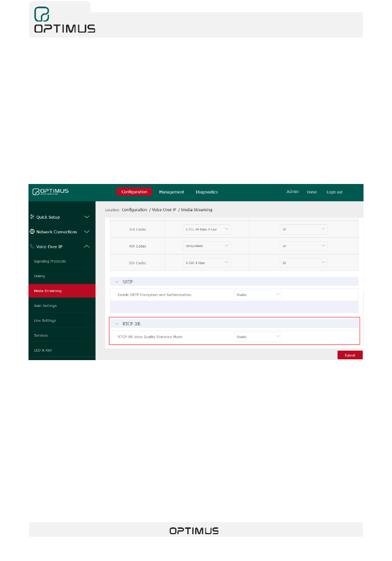
Task: Open RTCP-XR Voice Quality Mode dropdown
Action: pyautogui.click(x=258, y=337)
